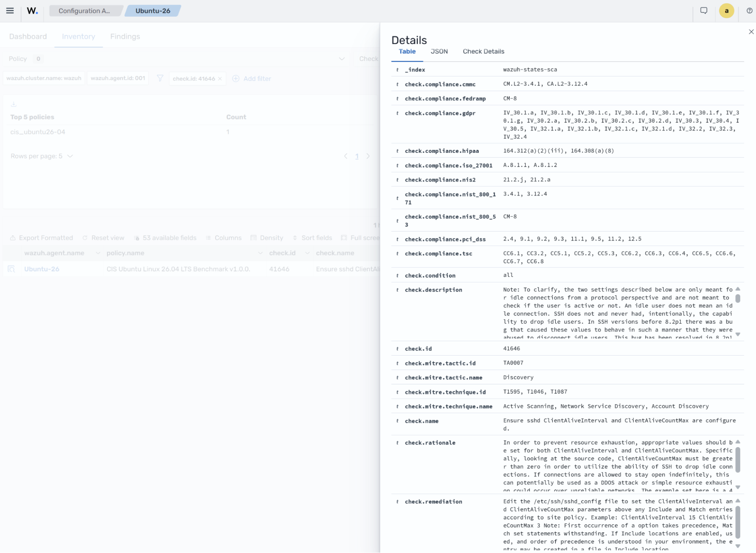Go to next page of policies table
756x553 pixels.
pos(368,156)
